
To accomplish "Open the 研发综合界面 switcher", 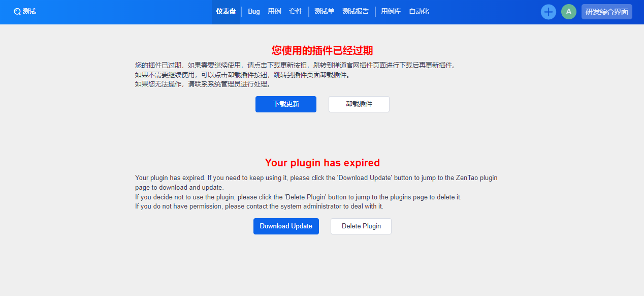I will pos(607,12).
